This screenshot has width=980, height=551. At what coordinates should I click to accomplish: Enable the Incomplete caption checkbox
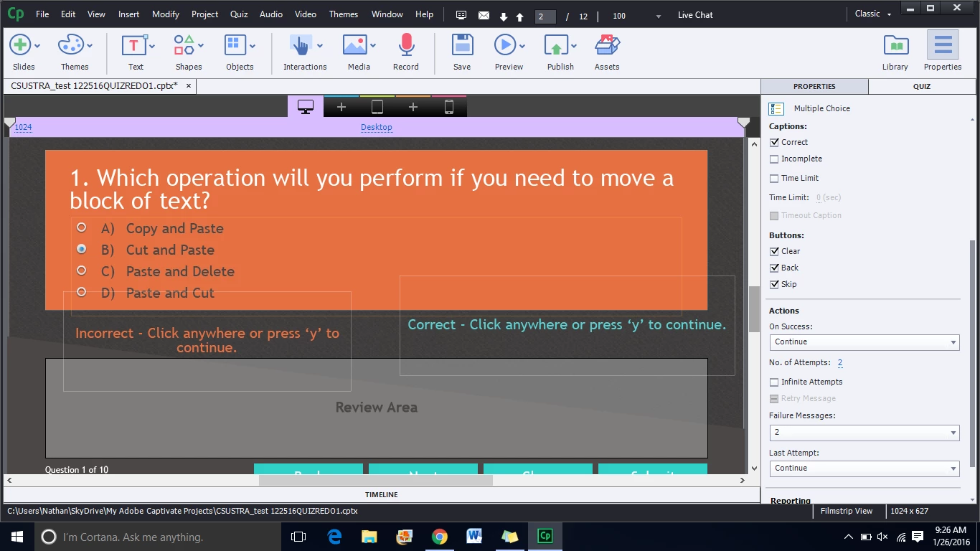point(774,159)
